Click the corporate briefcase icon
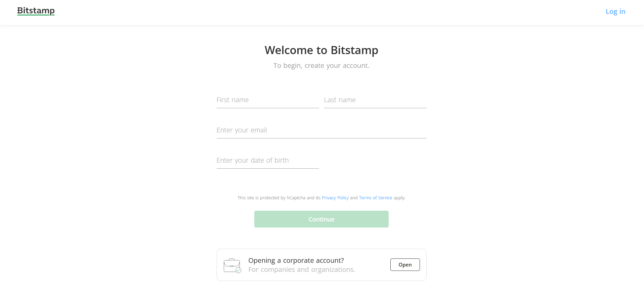Viewport: 644px width, 286px height. [231, 265]
